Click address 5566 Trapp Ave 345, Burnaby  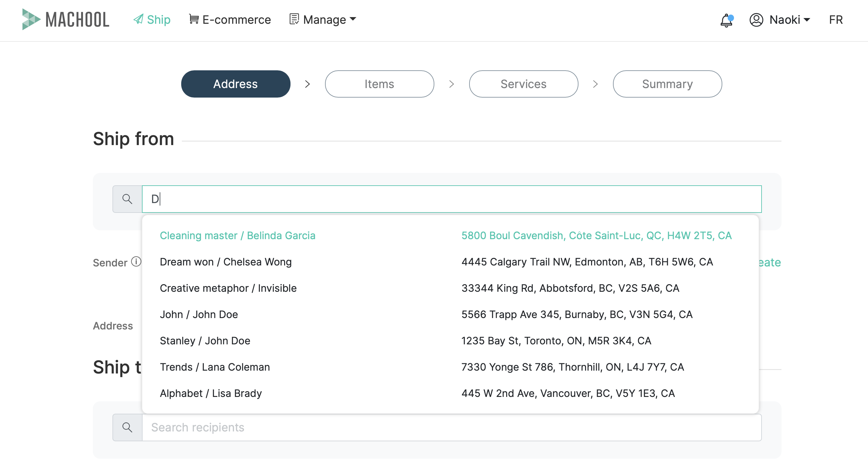(x=577, y=314)
